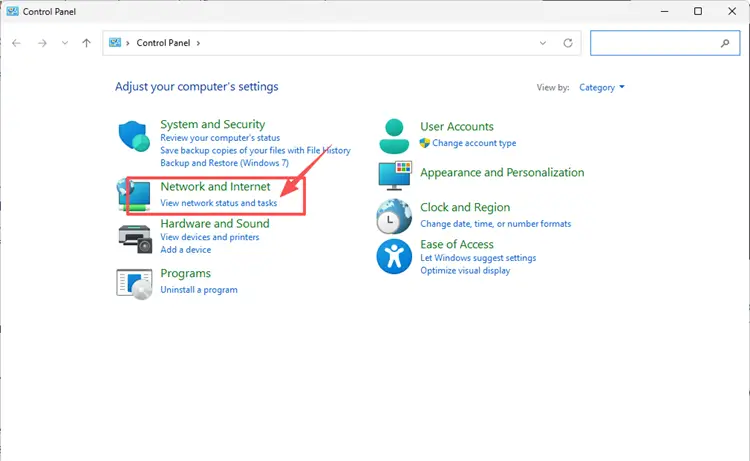
Task: Open Save backup copies with File History
Action: (x=255, y=150)
